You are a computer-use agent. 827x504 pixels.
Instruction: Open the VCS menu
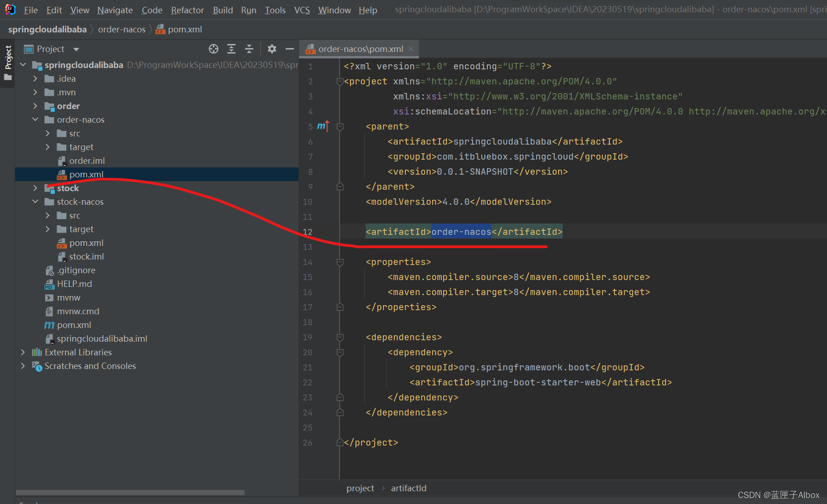click(302, 10)
